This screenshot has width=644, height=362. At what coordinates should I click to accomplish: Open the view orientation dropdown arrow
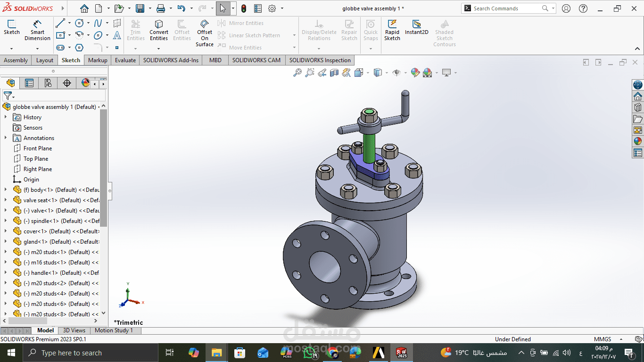(x=386, y=73)
